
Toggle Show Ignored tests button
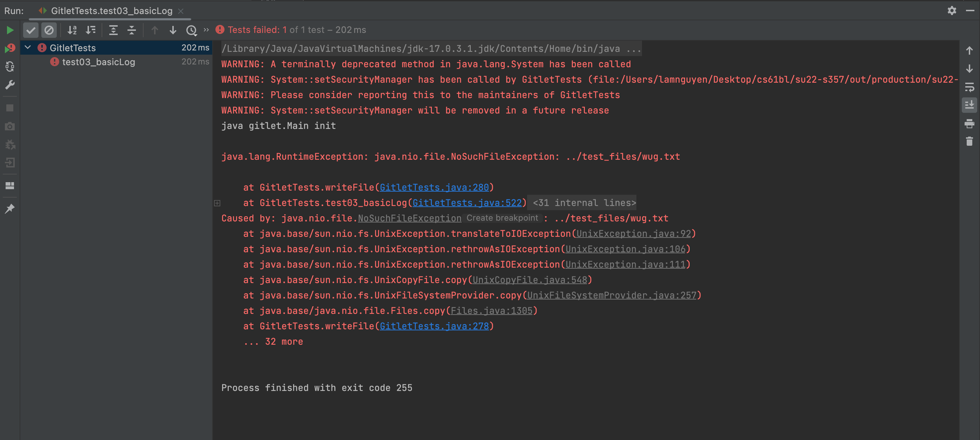49,30
